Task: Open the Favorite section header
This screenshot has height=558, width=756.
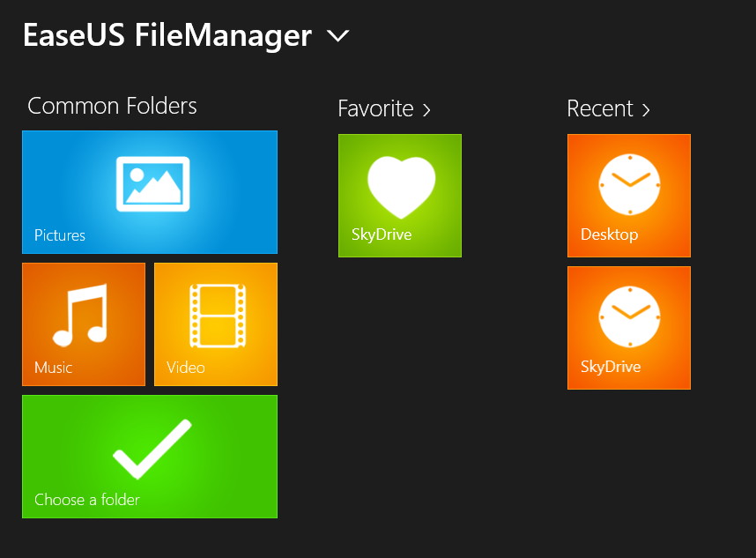Action: (x=384, y=108)
